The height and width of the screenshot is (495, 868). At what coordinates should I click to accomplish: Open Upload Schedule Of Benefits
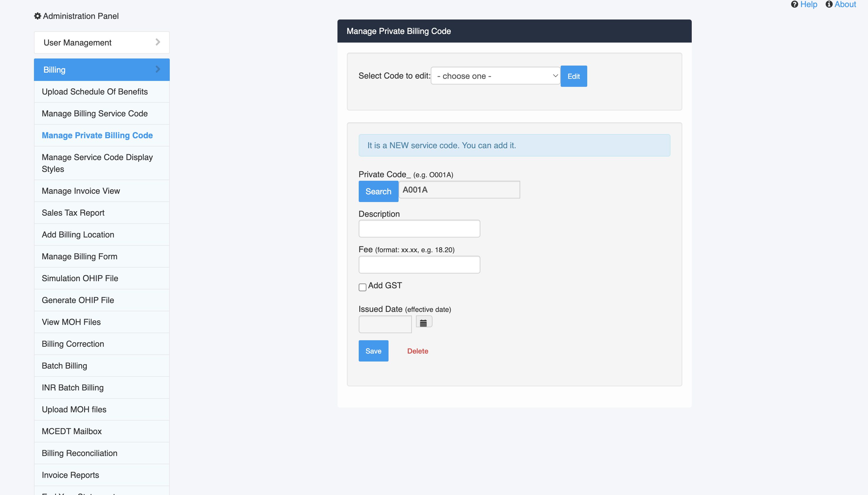tap(102, 92)
